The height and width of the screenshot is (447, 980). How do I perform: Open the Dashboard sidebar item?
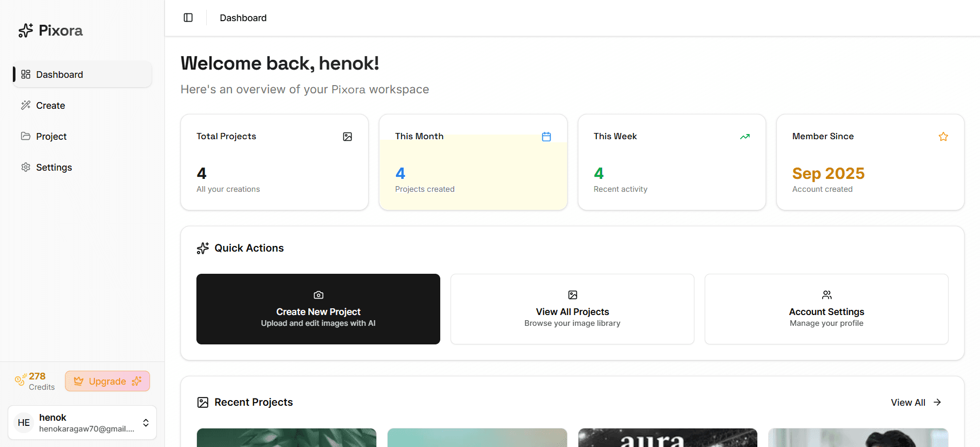point(82,75)
